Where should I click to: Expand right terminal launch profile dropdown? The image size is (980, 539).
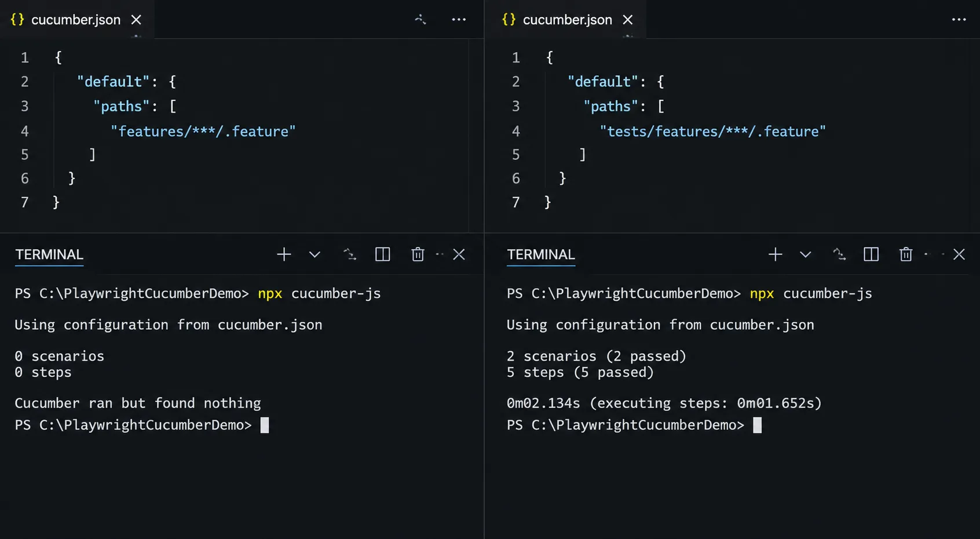(805, 254)
